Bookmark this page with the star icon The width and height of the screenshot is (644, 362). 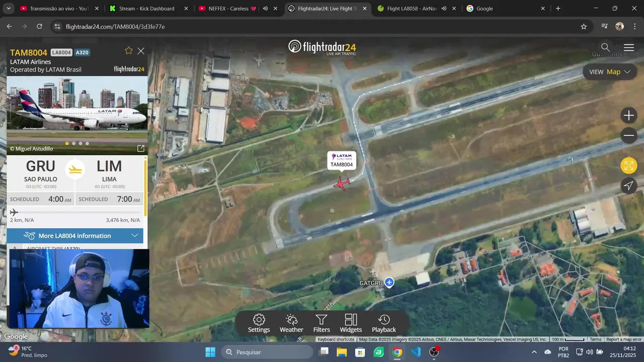(584, 27)
